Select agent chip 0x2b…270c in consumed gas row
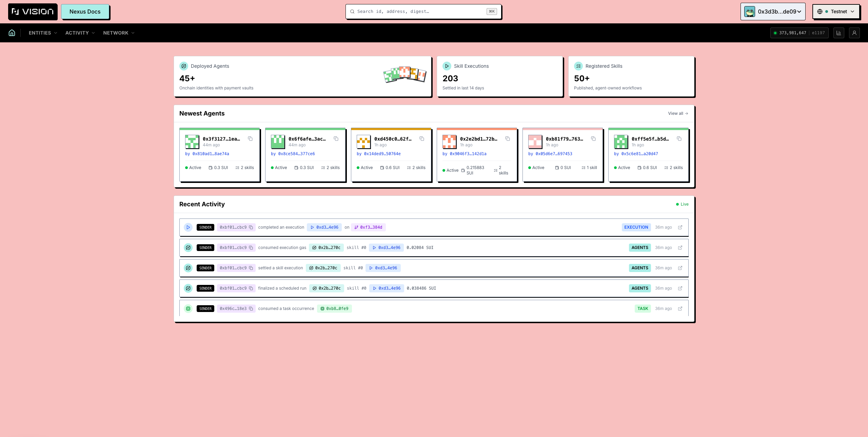This screenshot has width=868, height=437. click(326, 248)
